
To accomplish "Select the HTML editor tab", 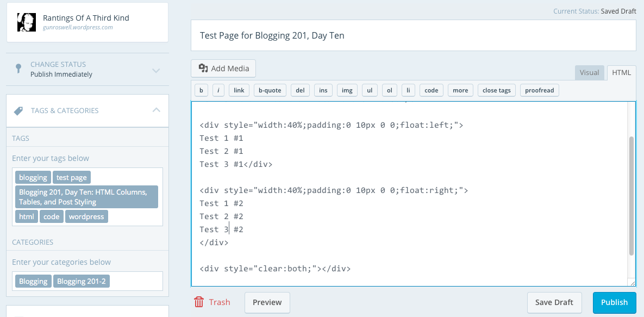I will 621,73.
